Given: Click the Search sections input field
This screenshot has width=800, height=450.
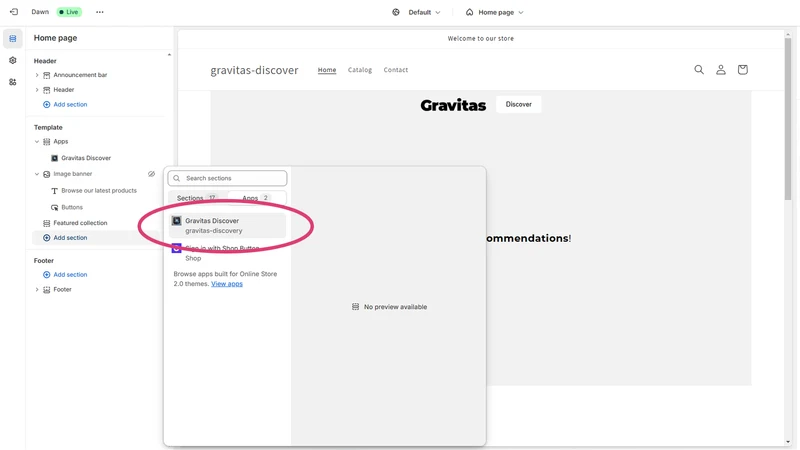Looking at the screenshot, I should click(227, 179).
